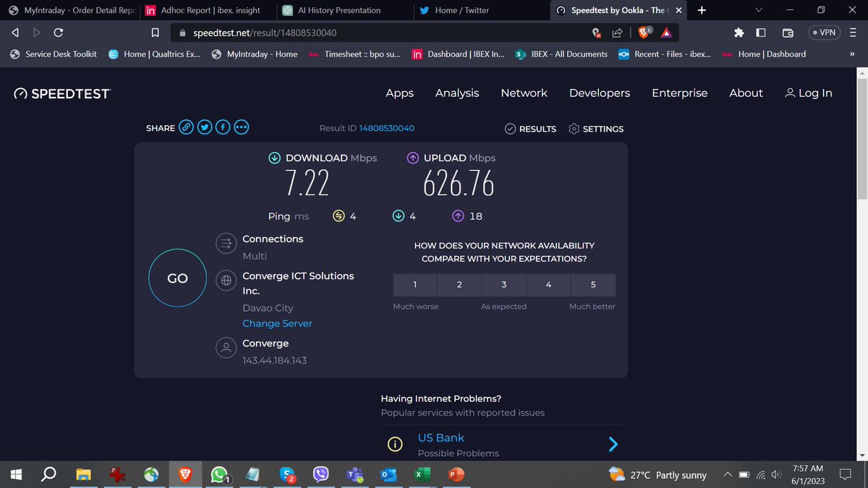The height and width of the screenshot is (488, 868).
Task: Open the tab search dropdown
Action: tap(758, 10)
